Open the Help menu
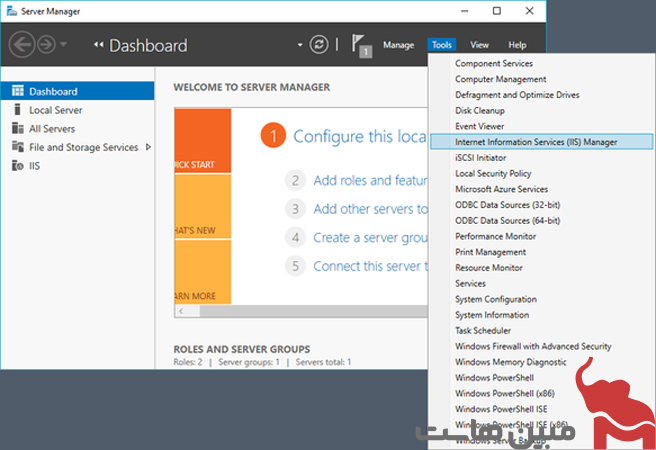 coord(517,45)
